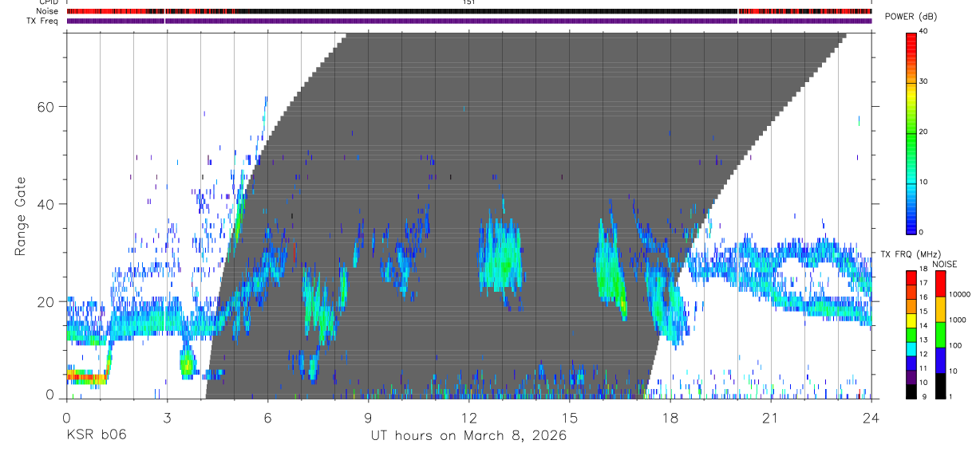Click the 6 hour tick on time axis
Image resolution: width=980 pixels, height=452 pixels.
(x=267, y=417)
